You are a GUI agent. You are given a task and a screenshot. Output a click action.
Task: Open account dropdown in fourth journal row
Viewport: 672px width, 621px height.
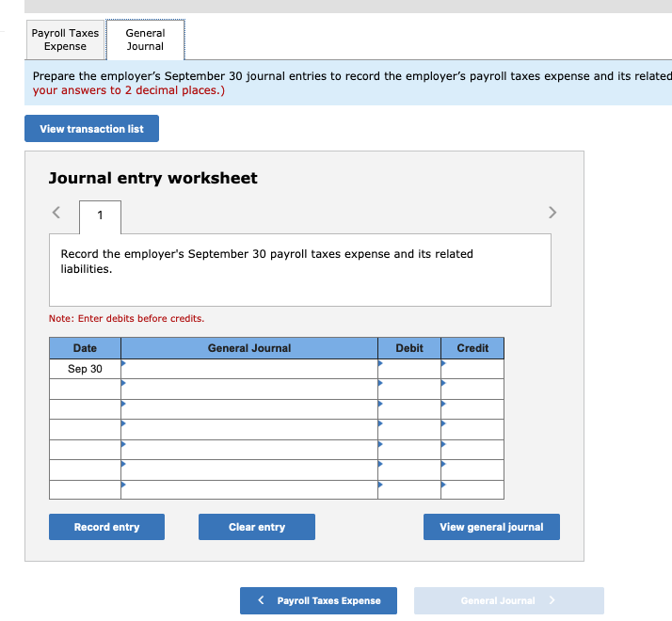(249, 429)
